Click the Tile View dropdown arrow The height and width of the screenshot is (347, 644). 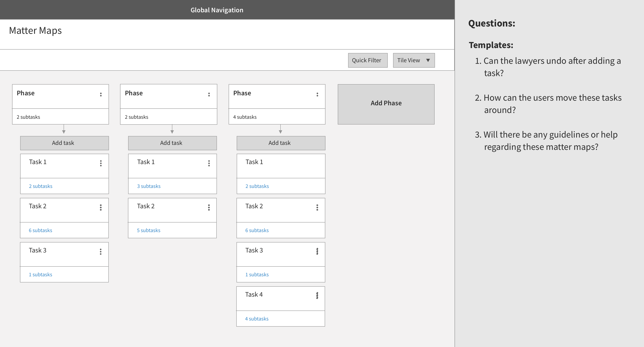coord(428,60)
